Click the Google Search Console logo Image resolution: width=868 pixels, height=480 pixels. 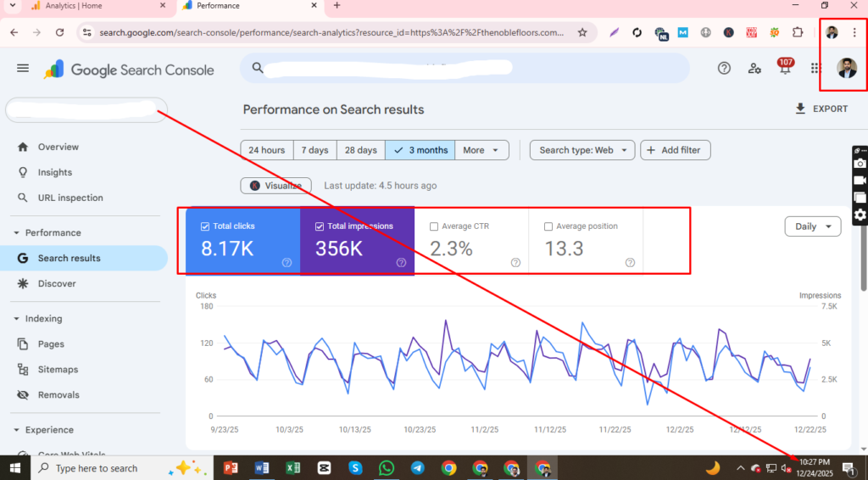(x=129, y=70)
